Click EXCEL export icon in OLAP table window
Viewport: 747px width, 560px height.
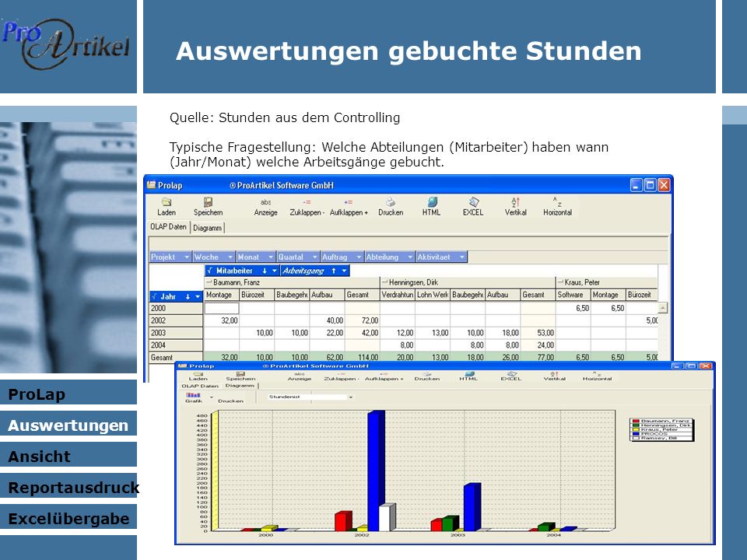click(473, 202)
